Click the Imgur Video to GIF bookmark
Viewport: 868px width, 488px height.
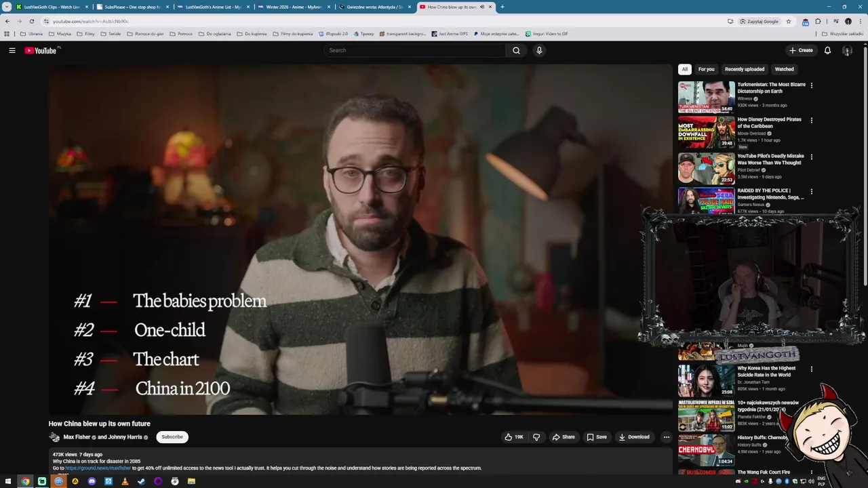pos(546,34)
